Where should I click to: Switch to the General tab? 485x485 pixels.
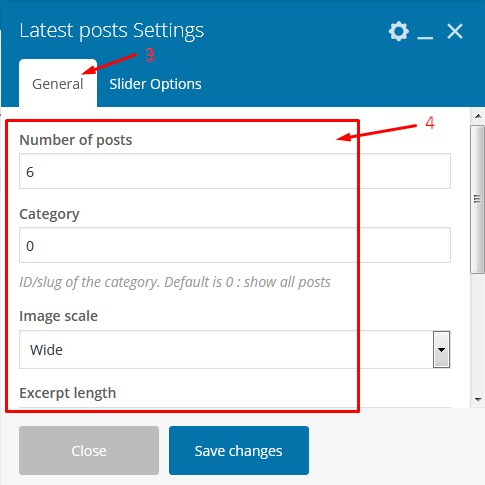point(58,84)
